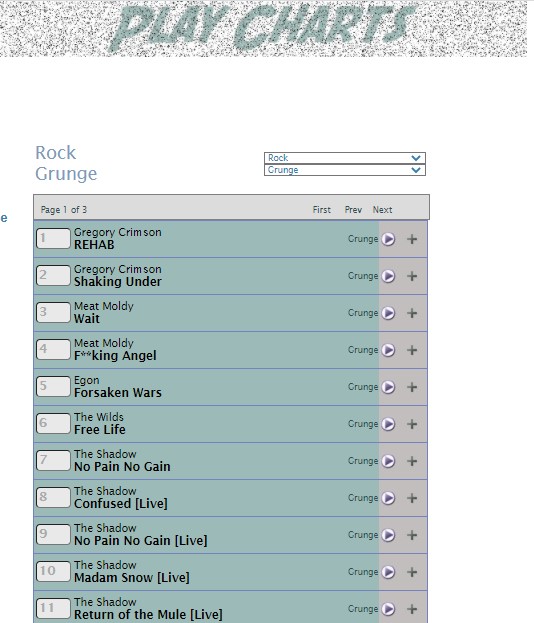Screen dimensions: 534x623
Task: Click rank box number 1
Action: [x=53, y=238]
